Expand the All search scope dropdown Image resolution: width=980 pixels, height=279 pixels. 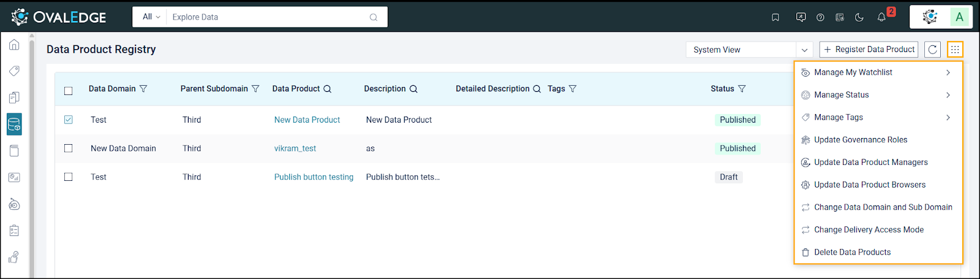pyautogui.click(x=151, y=17)
